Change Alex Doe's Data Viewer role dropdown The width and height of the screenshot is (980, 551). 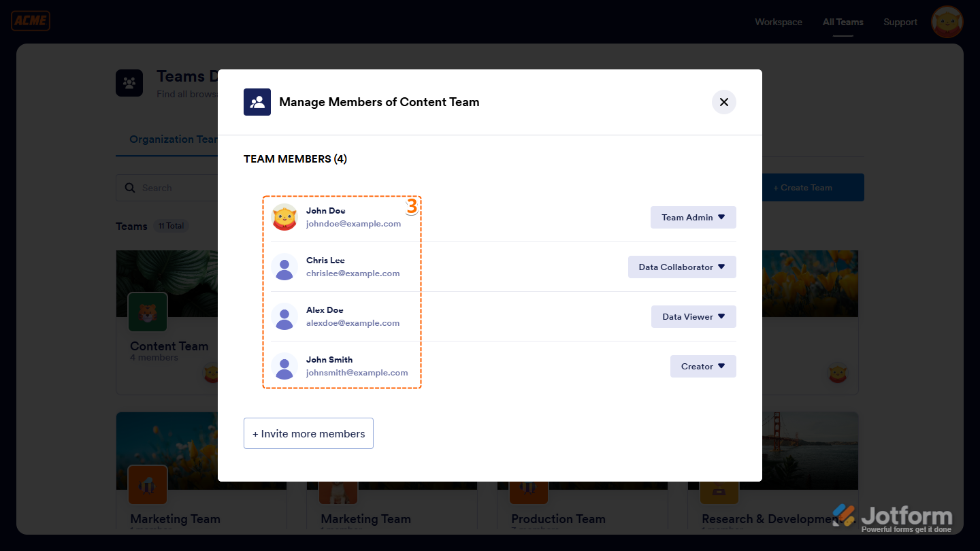(x=693, y=316)
